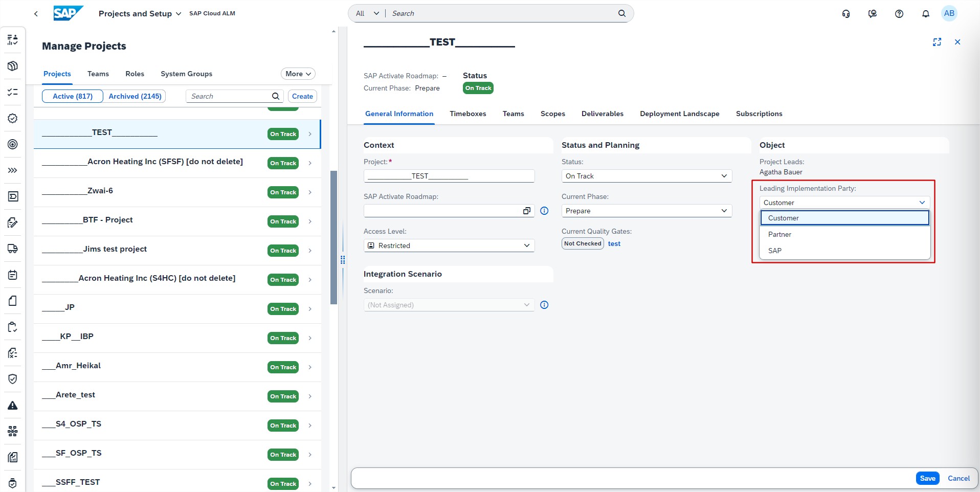The image size is (980, 492).
Task: Switch to Archived (2145) projects
Action: point(135,96)
